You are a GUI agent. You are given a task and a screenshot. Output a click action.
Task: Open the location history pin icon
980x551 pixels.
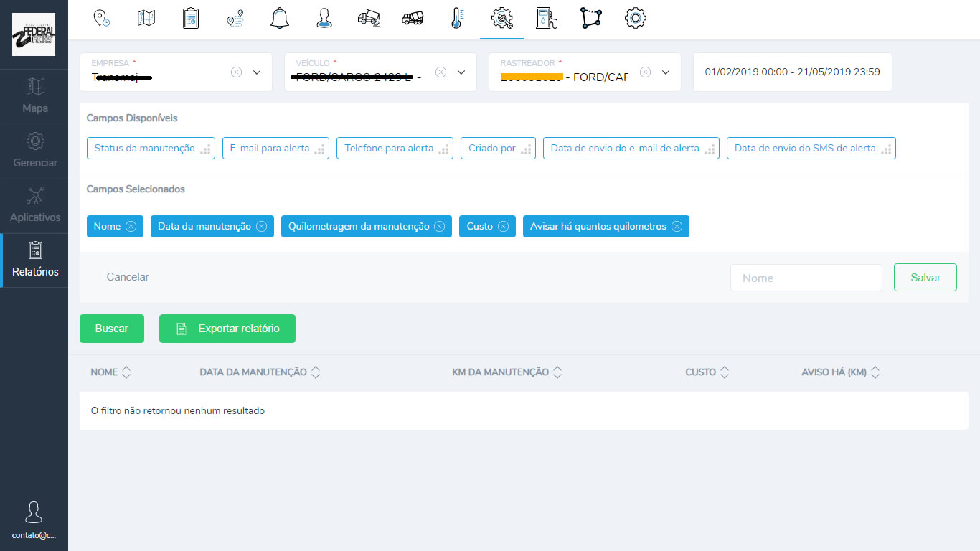click(102, 19)
